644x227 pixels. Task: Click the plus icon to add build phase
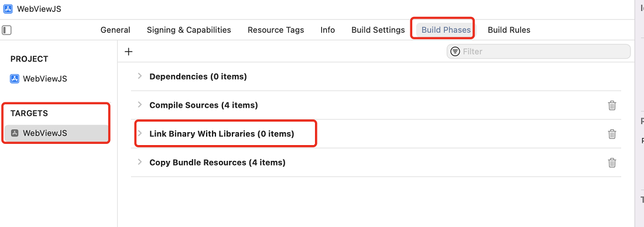click(129, 51)
